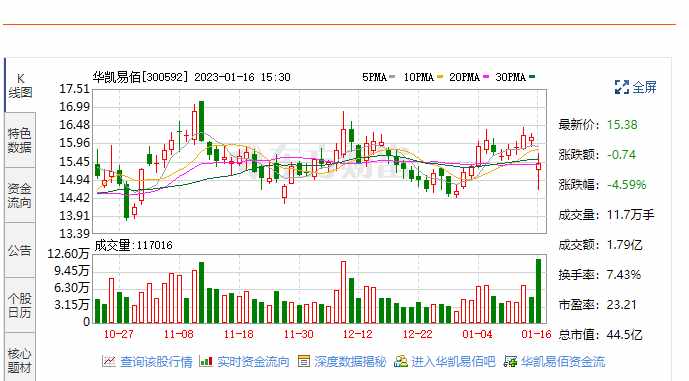Click the 市盈率 value 23.21
Screen dimensions: 689x381
621,305
